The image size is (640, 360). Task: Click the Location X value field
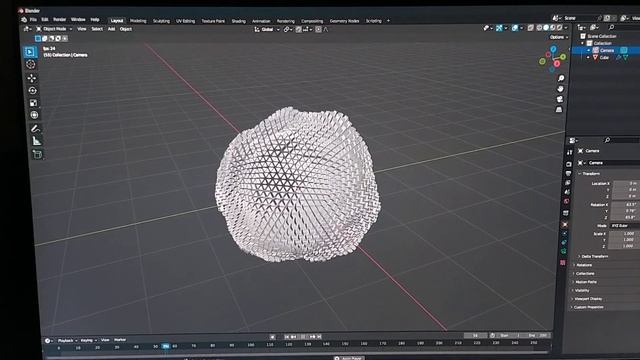click(626, 183)
